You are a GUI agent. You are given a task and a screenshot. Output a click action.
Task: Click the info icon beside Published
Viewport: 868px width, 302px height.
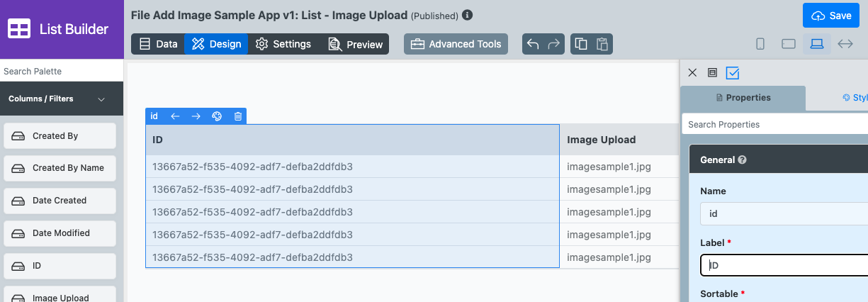tap(468, 15)
